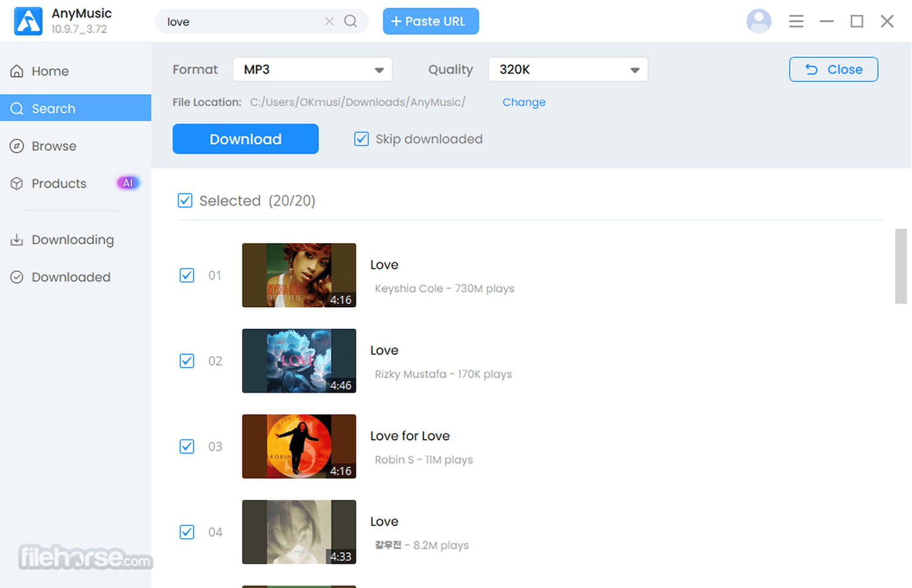The width and height of the screenshot is (912, 588).
Task: Click the blue Download button
Action: coord(246,139)
